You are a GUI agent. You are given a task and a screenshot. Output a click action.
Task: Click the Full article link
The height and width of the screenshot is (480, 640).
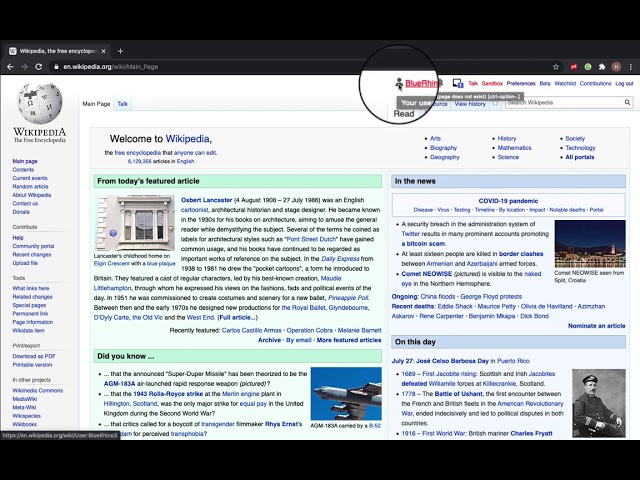(x=238, y=317)
